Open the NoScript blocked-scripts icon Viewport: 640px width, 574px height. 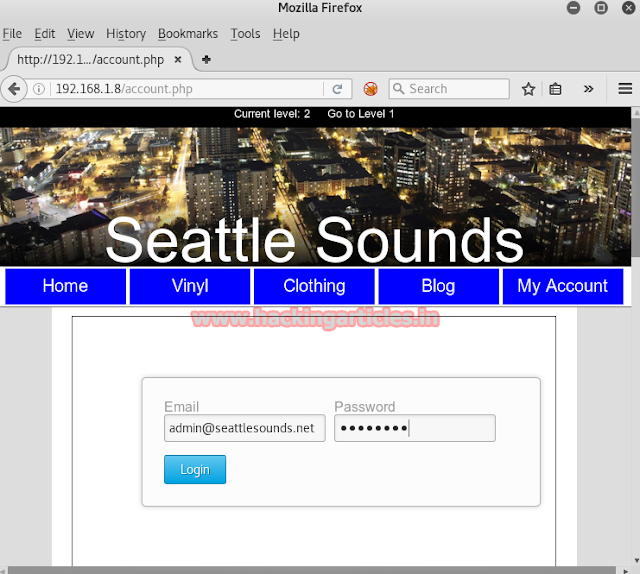(370, 89)
